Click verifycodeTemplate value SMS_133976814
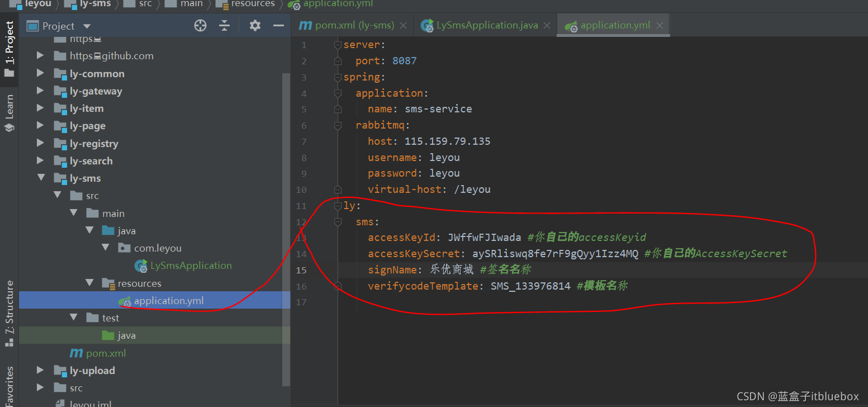Viewport: 868px width, 407px height. (x=530, y=286)
